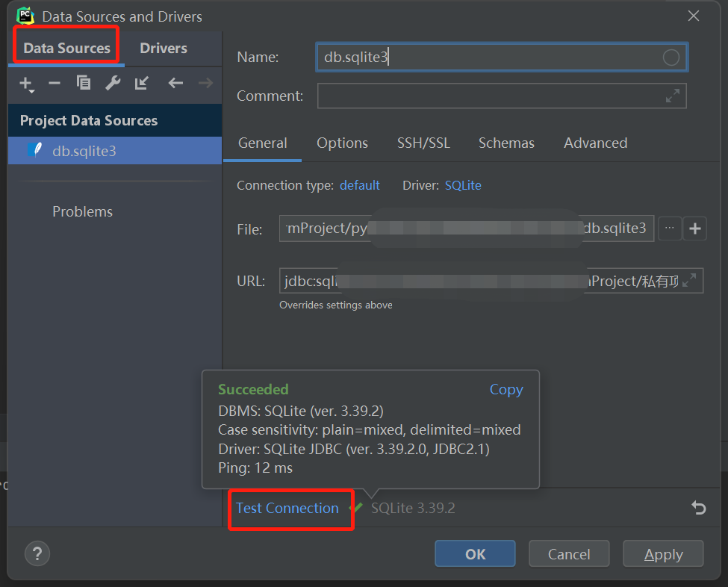Switch to the Schemas tab

point(506,143)
